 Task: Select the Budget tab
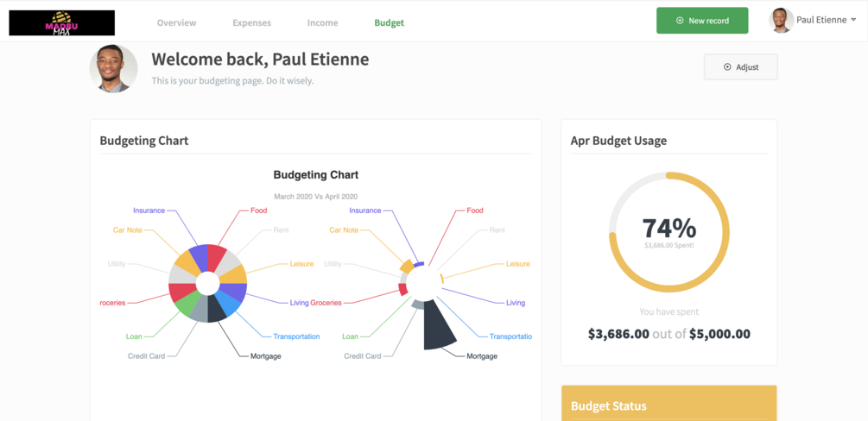tap(389, 22)
